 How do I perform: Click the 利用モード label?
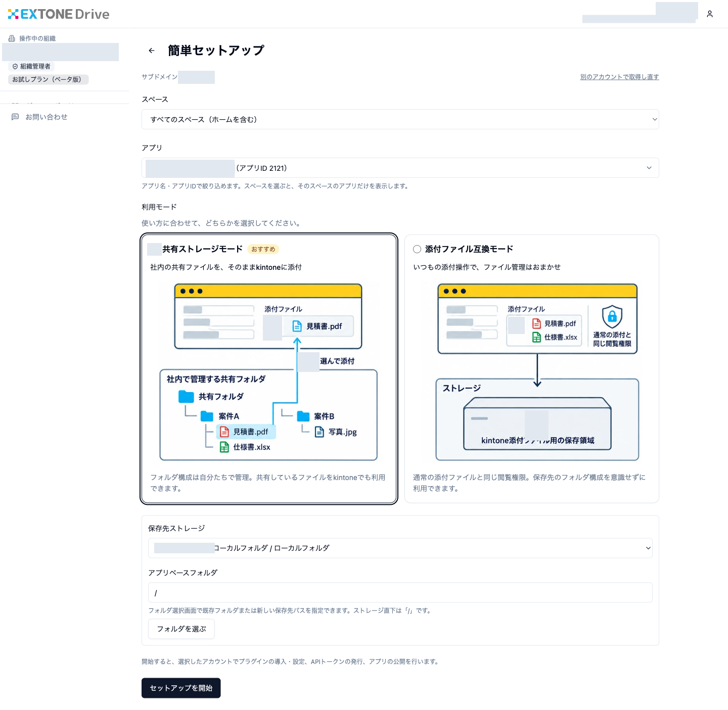point(159,207)
